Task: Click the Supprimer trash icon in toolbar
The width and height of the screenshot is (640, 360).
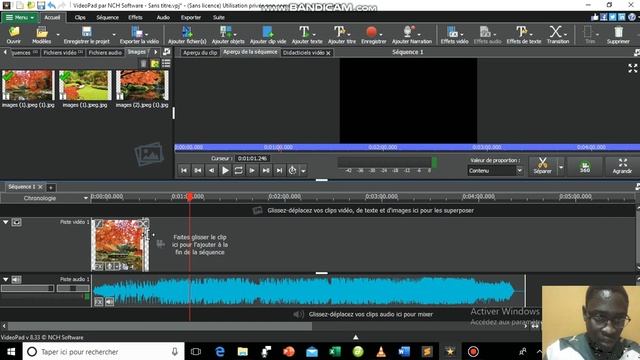Action: 618,35
